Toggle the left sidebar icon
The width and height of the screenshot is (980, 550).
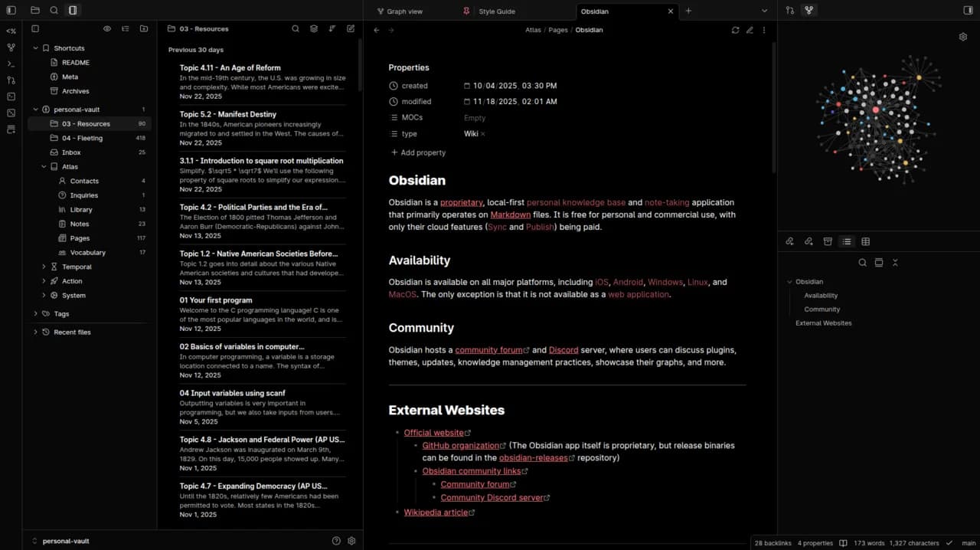(x=11, y=10)
